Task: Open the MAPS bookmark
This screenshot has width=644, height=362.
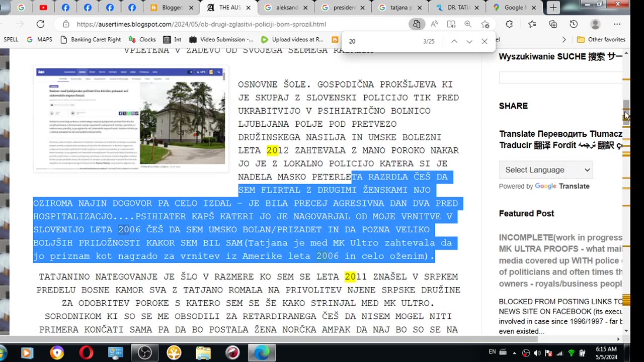Action: (x=39, y=39)
